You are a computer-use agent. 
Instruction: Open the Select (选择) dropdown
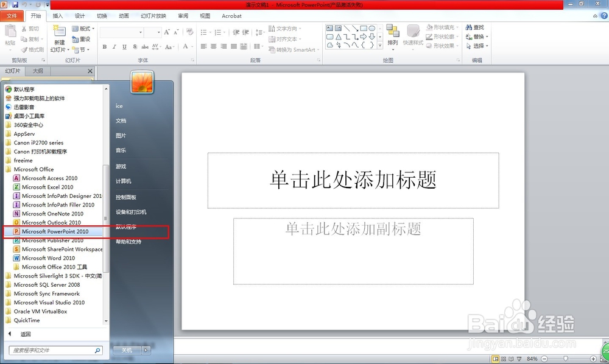point(477,46)
